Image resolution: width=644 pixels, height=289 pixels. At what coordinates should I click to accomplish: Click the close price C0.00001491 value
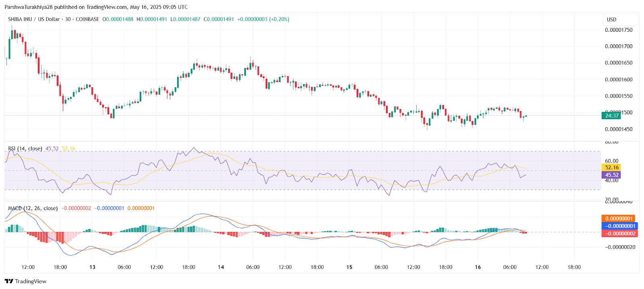(219, 19)
